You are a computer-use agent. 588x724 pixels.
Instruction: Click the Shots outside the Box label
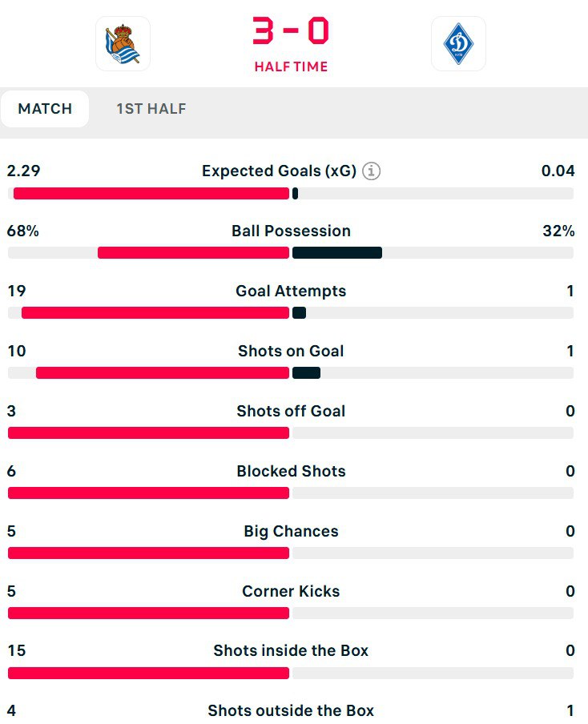point(291,710)
